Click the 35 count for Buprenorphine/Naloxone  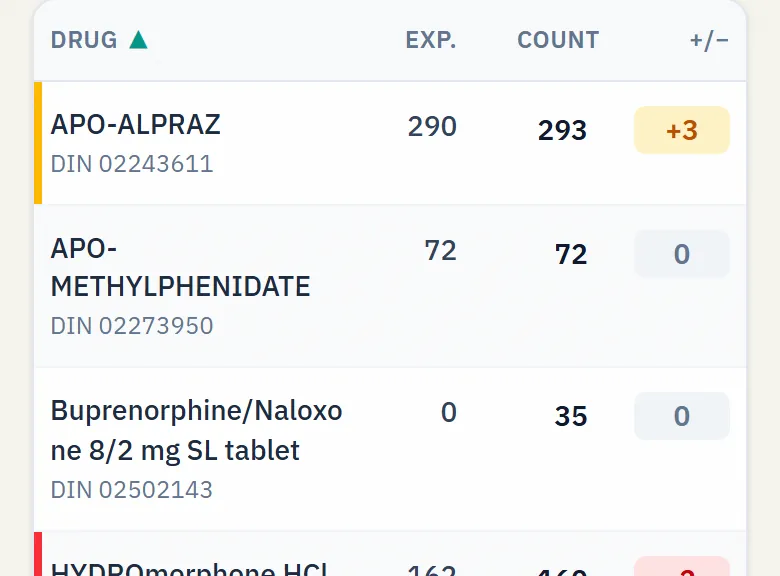[x=571, y=416]
